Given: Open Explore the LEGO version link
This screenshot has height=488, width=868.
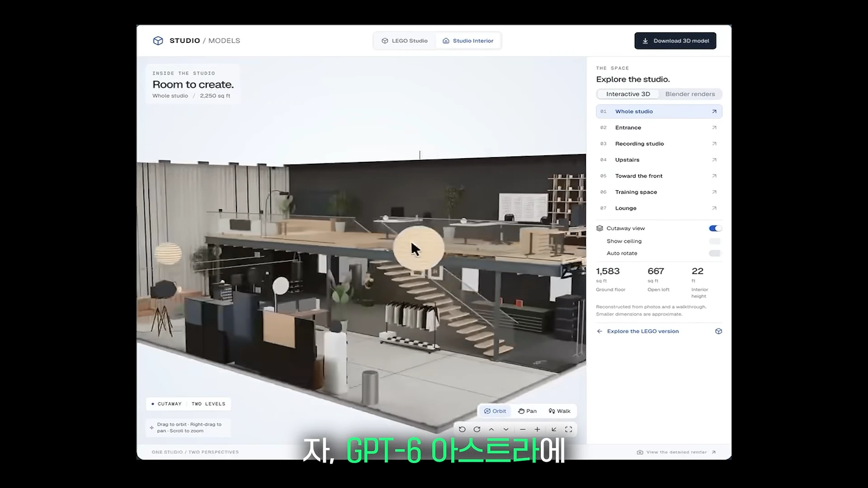Looking at the screenshot, I should click(x=642, y=331).
